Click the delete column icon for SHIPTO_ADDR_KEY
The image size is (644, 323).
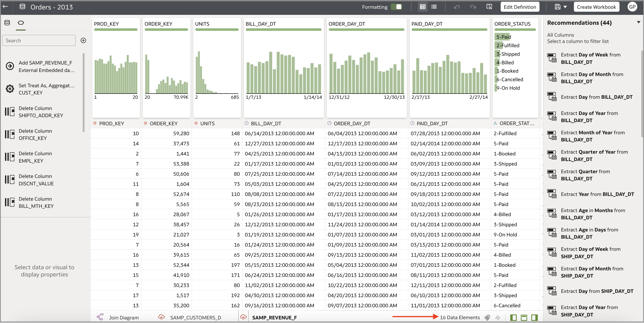[10, 112]
